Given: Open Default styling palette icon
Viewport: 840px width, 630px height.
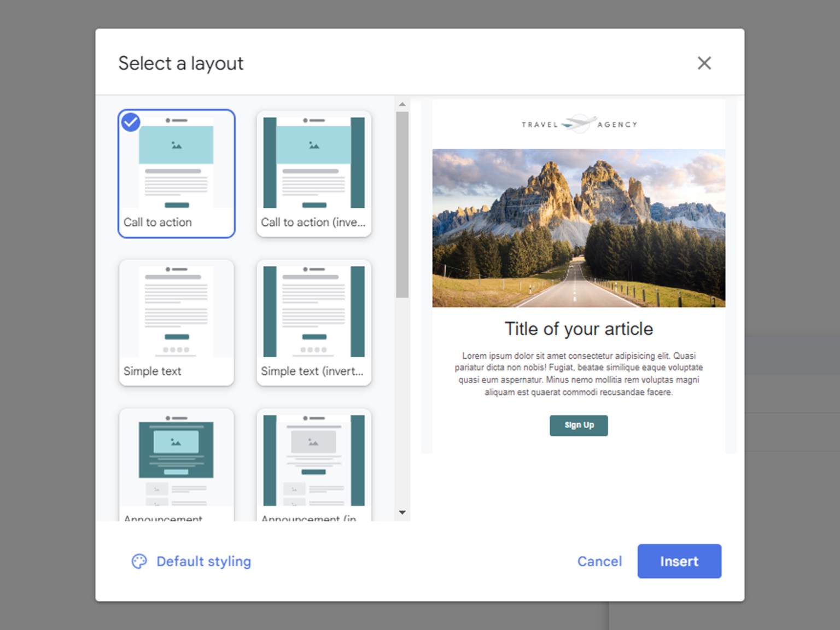Looking at the screenshot, I should 139,561.
